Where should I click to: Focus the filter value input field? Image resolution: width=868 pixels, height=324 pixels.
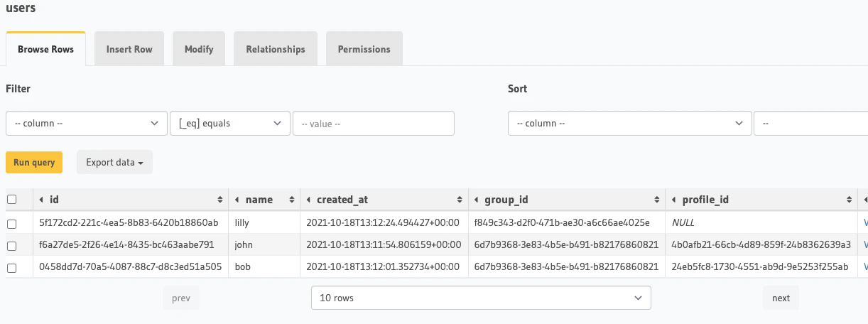[x=374, y=123]
